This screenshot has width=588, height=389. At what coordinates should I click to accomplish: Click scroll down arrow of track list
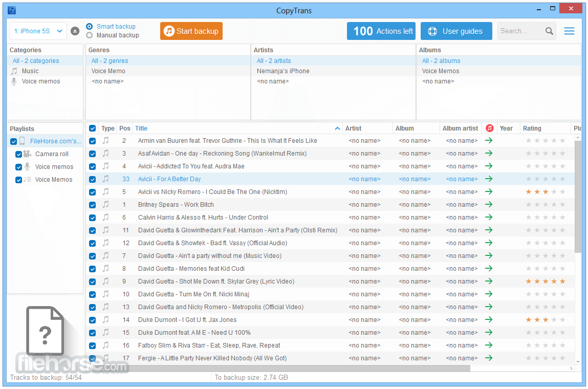pyautogui.click(x=578, y=361)
